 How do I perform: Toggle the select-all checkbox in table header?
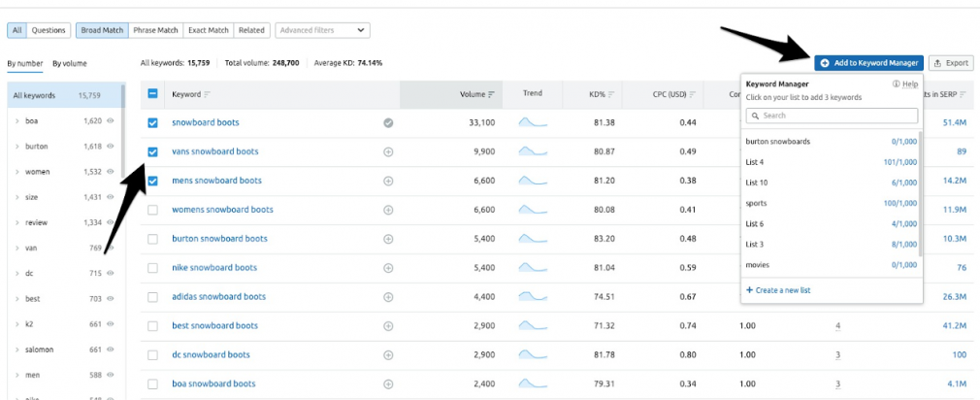[152, 94]
